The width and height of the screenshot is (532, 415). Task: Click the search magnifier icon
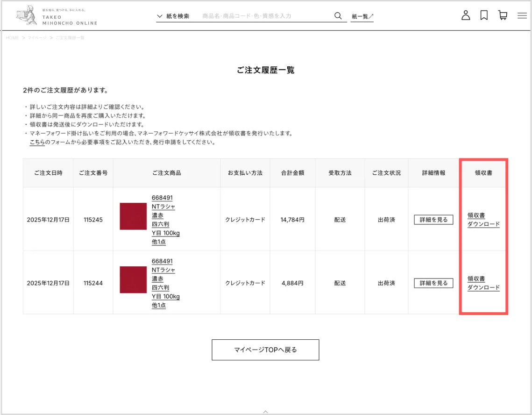click(338, 16)
